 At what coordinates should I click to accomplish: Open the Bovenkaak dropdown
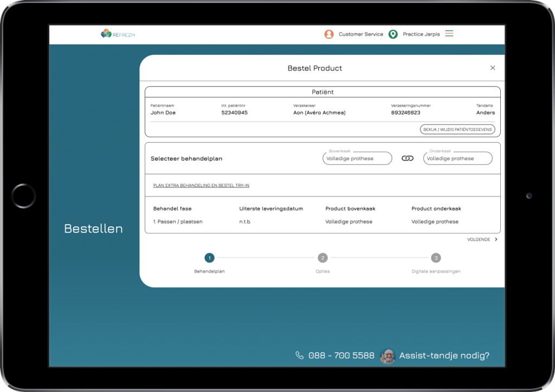click(358, 158)
